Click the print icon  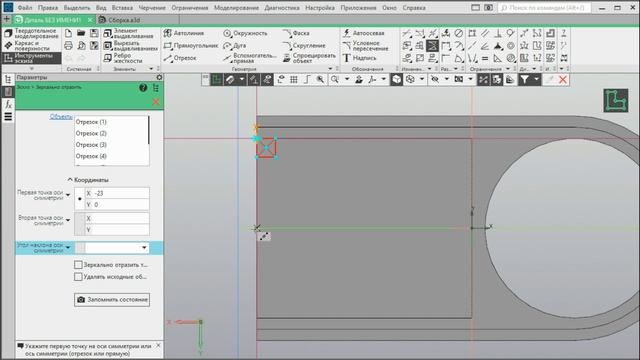pyautogui.click(x=69, y=46)
